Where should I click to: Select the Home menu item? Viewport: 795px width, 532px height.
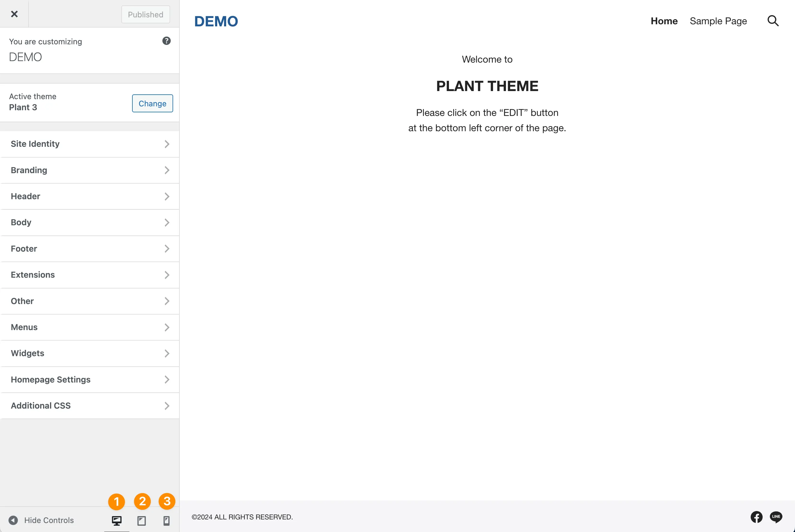664,21
